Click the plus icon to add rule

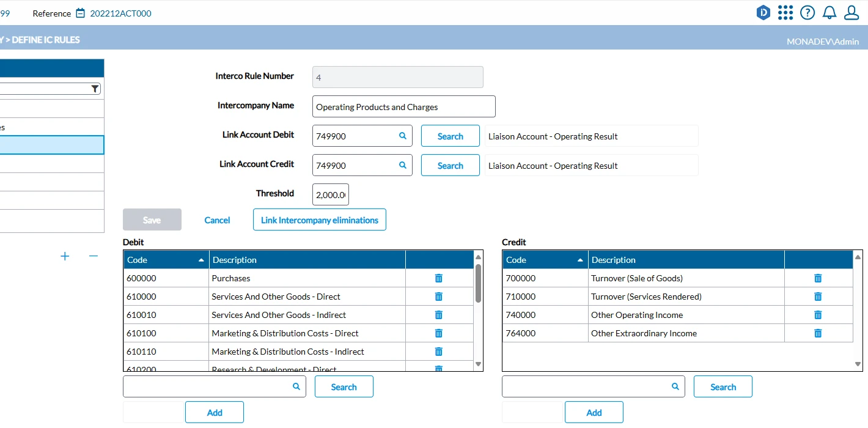pos(65,256)
